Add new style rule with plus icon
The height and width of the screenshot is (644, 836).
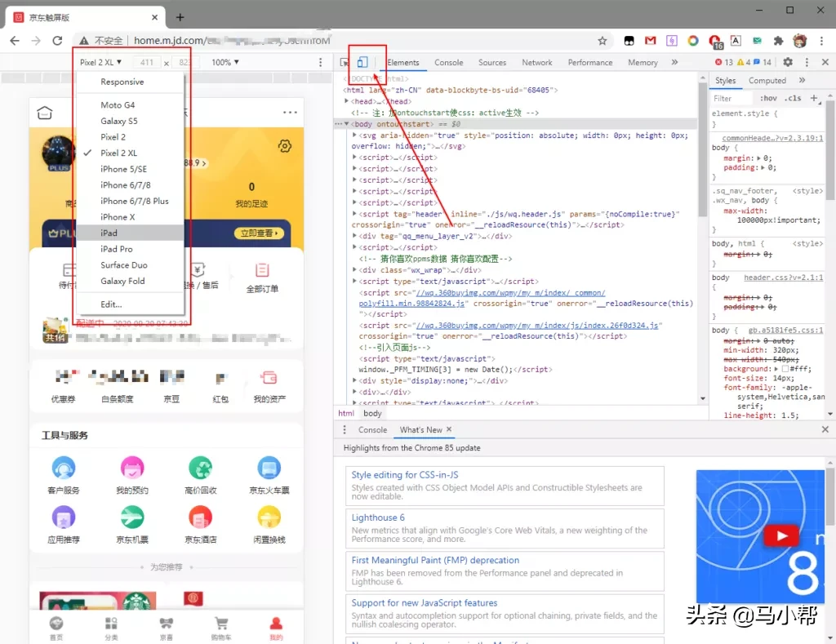(x=814, y=98)
